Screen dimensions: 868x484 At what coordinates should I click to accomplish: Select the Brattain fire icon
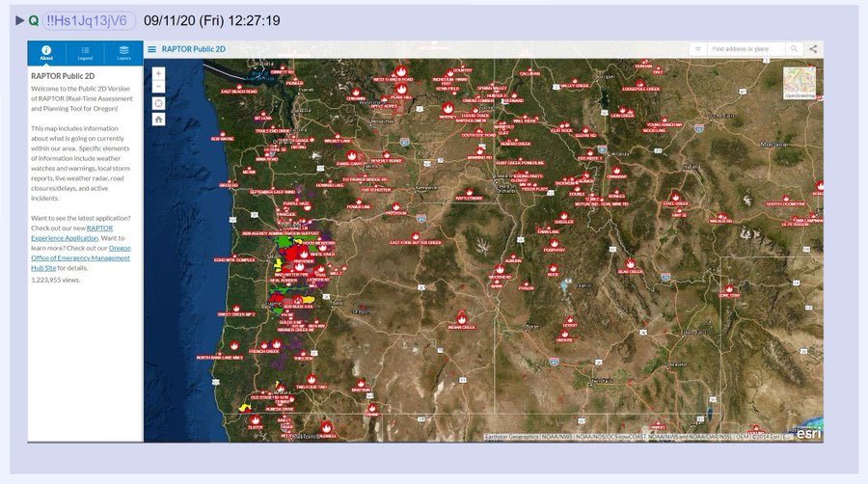tap(361, 384)
